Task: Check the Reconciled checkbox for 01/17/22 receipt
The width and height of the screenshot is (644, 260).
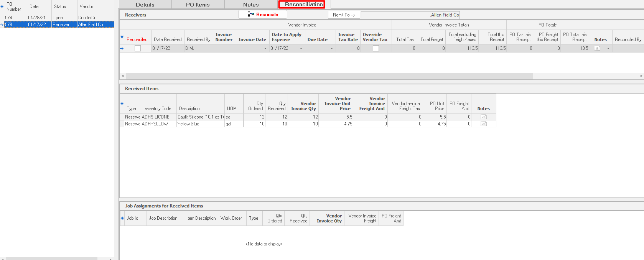Action: (x=138, y=48)
